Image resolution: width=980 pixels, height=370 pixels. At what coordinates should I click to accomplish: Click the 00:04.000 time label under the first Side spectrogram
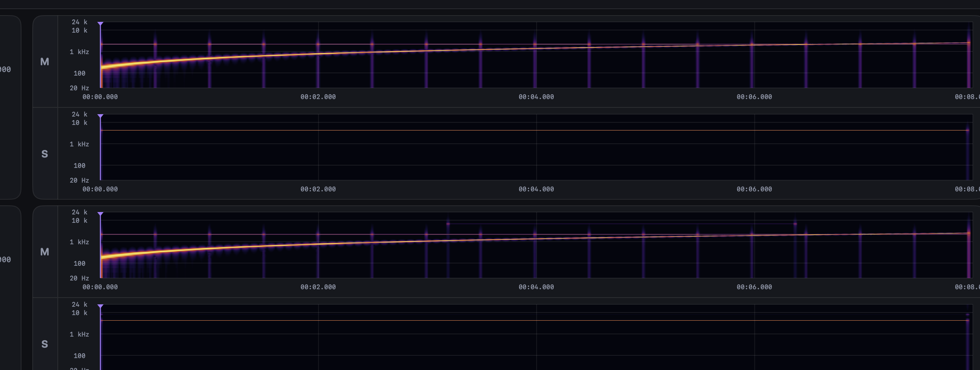tap(536, 189)
